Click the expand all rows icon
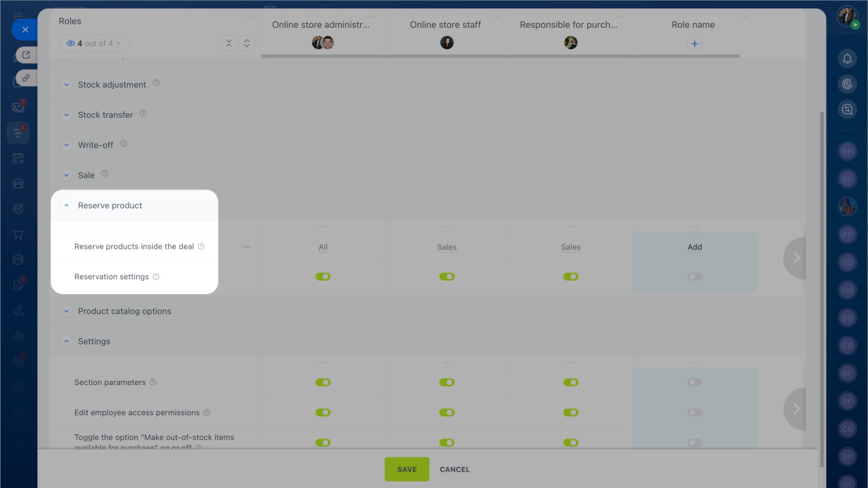The image size is (868, 488). [x=247, y=43]
